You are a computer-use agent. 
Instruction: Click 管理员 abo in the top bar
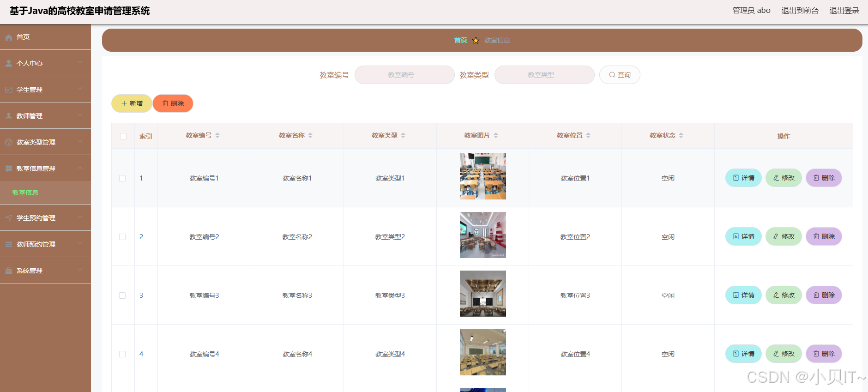751,11
